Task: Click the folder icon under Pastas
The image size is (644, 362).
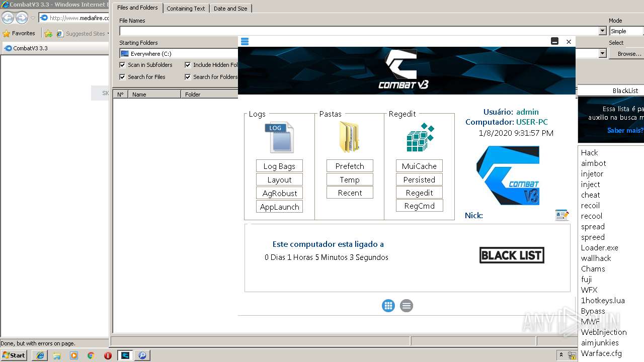Action: pos(349,137)
